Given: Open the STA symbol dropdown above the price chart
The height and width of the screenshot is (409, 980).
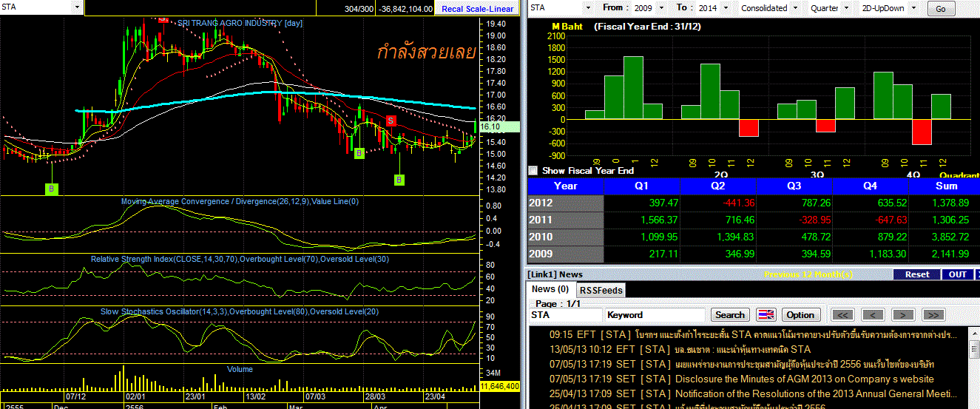Looking at the screenshot, I should (77, 7).
